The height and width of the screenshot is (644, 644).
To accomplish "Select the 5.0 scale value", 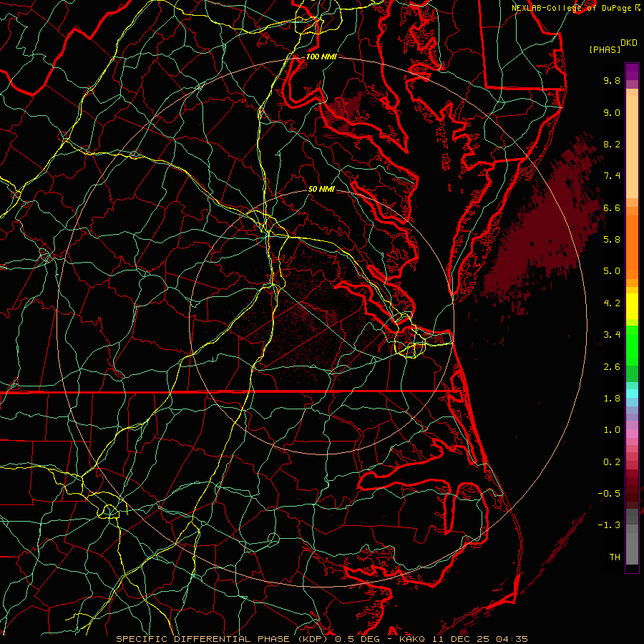I will click(612, 271).
